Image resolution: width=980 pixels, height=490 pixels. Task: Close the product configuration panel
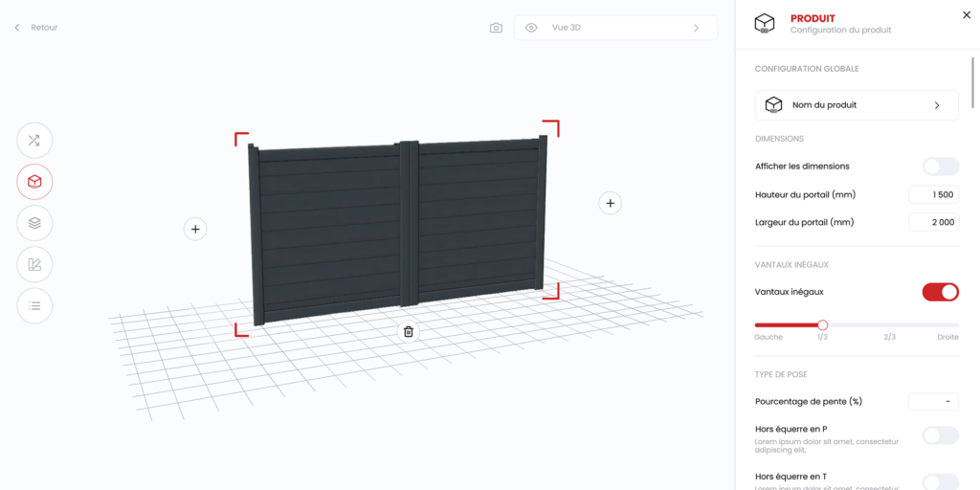click(966, 14)
